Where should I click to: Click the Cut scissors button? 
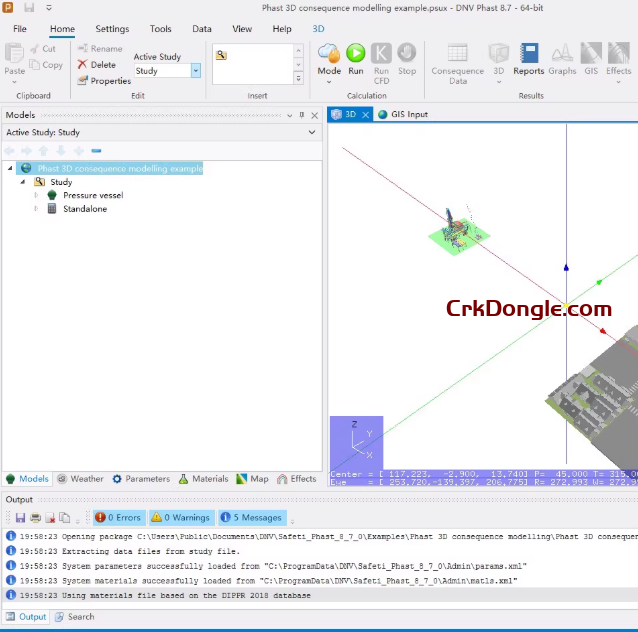pos(43,49)
